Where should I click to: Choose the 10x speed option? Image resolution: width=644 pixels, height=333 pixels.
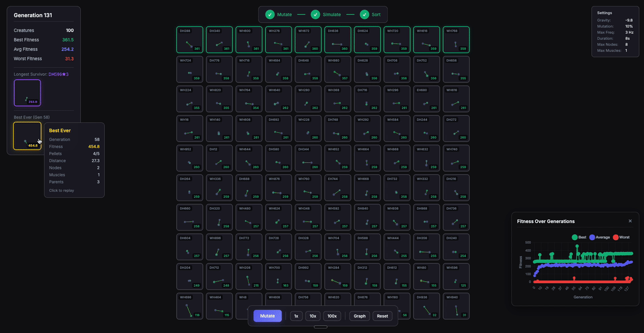(x=312, y=316)
